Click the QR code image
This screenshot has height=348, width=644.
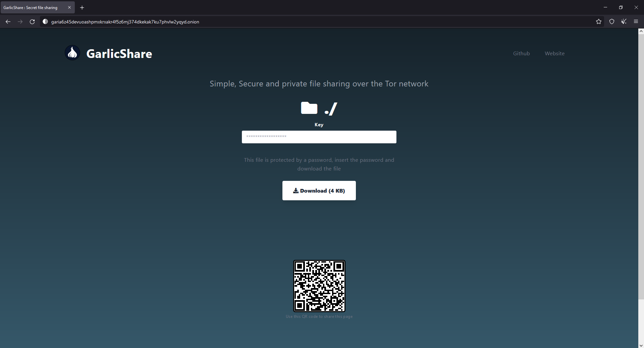pos(319,286)
